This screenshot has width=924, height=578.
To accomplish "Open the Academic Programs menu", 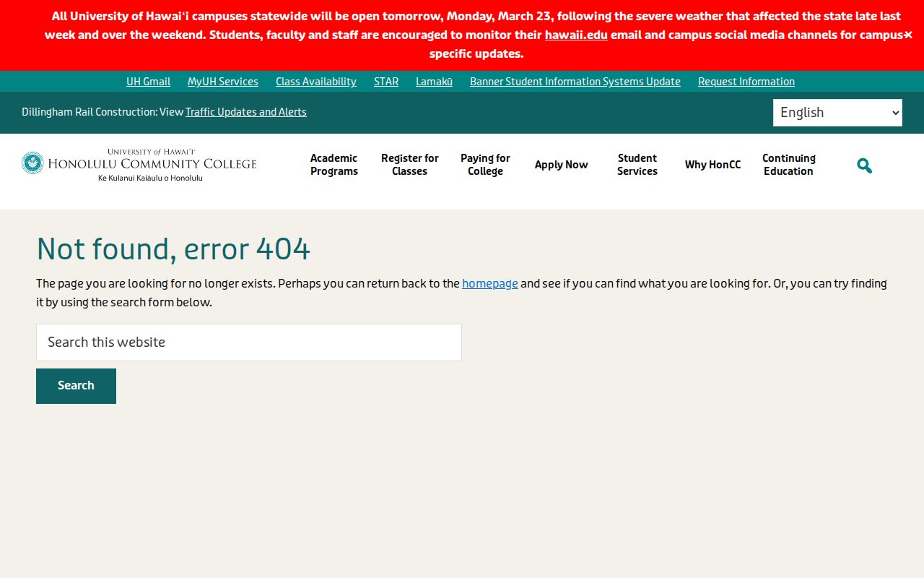I will 334,165.
